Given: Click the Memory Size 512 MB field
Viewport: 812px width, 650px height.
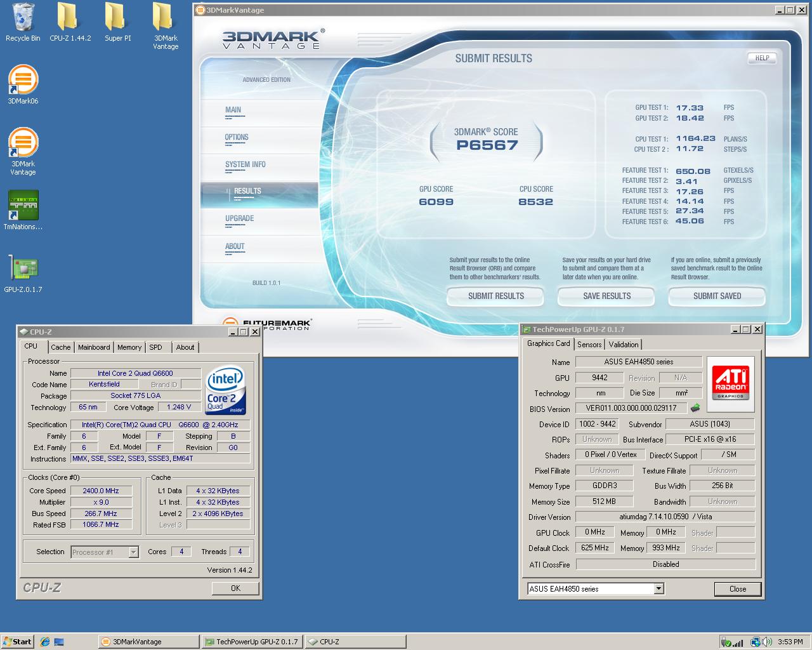Looking at the screenshot, I should tap(604, 501).
